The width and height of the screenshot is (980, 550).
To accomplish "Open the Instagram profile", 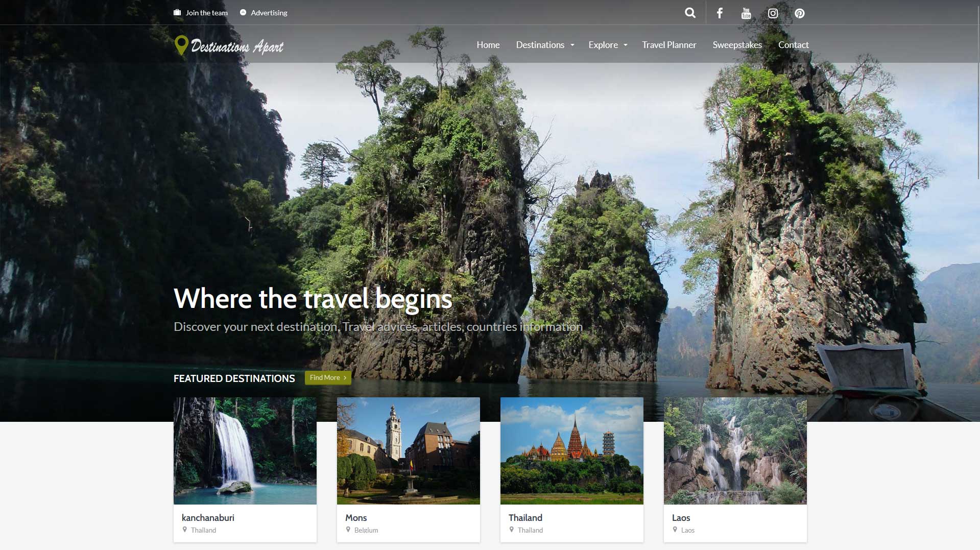I will [773, 13].
